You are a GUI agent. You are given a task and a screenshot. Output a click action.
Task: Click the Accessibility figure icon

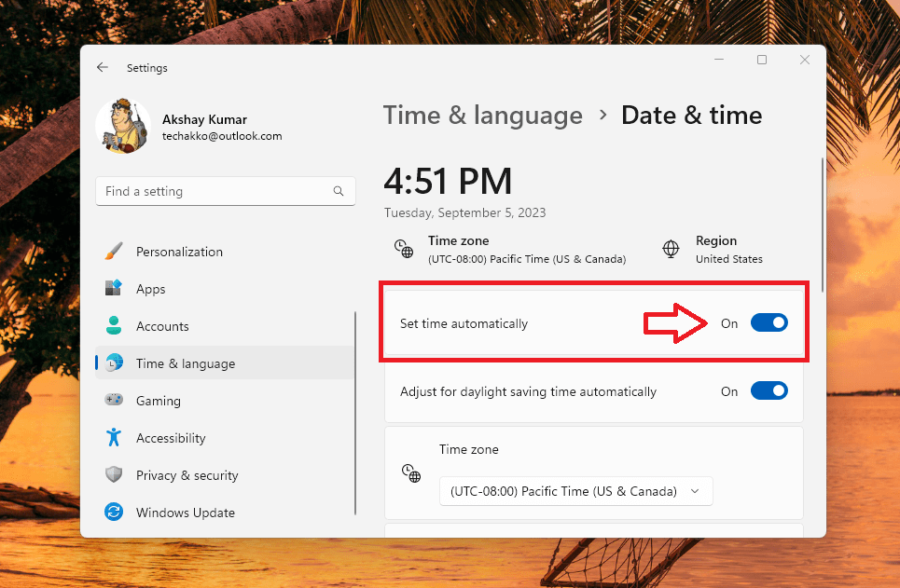(114, 438)
